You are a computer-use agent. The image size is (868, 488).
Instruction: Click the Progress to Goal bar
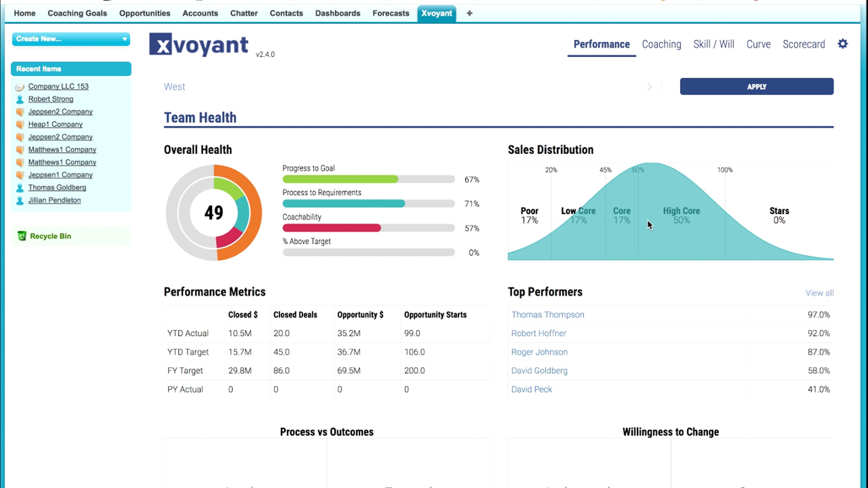click(x=368, y=179)
